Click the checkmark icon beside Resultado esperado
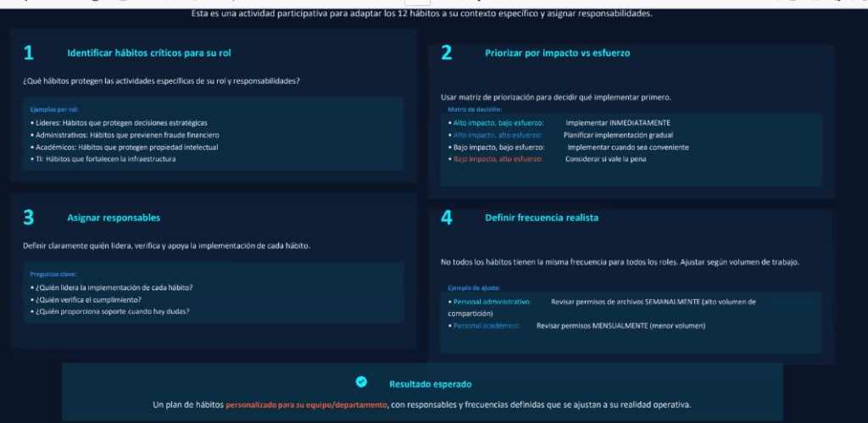 click(361, 382)
